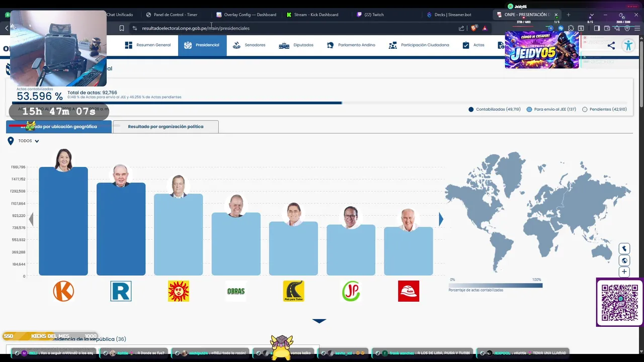Open the Actas section
This screenshot has height=362, width=644.
[473, 45]
